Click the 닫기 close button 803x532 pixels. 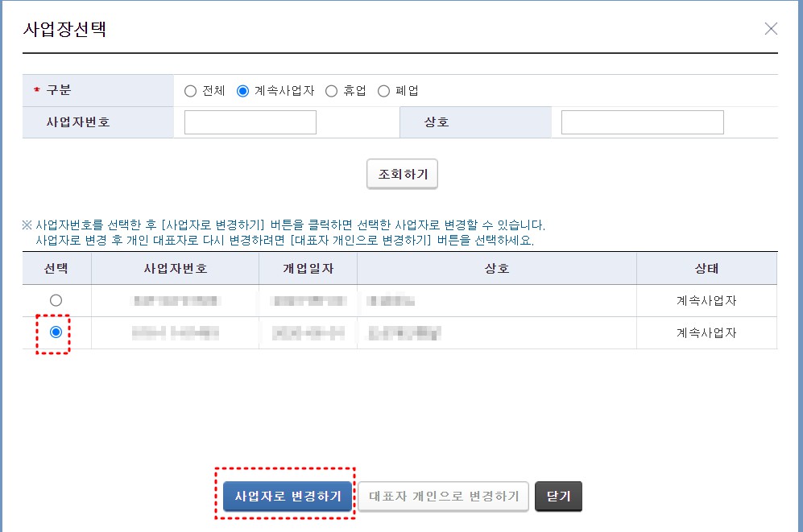pyautogui.click(x=558, y=497)
